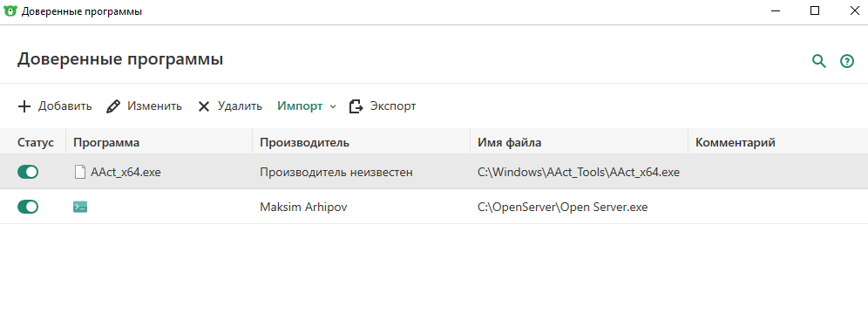Viewport: 868px width, 334px height.
Task: Click the AAct_x64.exe file icon
Action: 80,173
